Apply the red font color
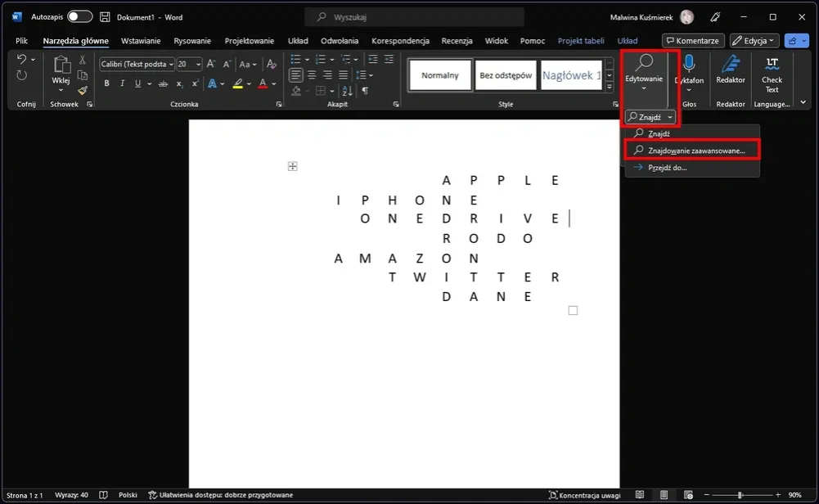Viewport: 819px width, 504px height. [263, 83]
